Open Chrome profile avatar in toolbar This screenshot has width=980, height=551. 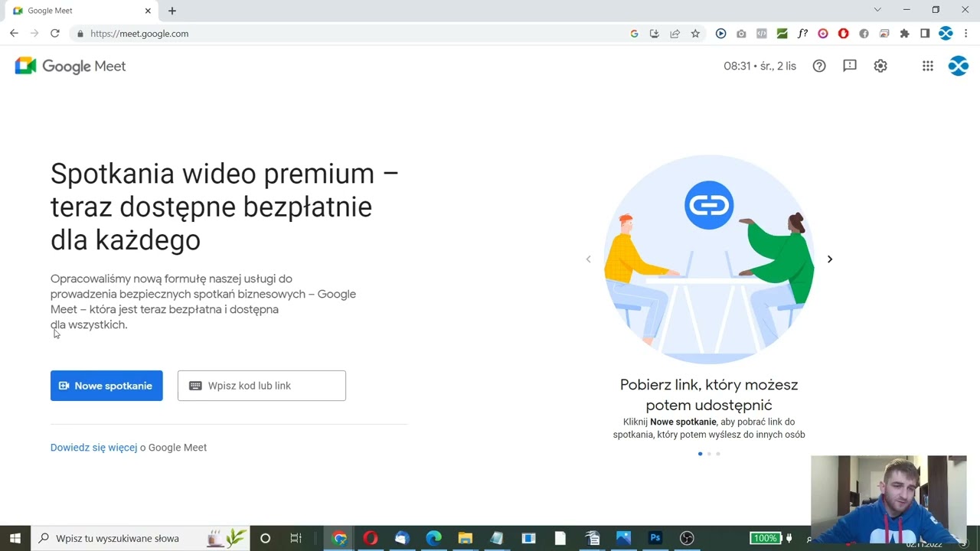(946, 34)
